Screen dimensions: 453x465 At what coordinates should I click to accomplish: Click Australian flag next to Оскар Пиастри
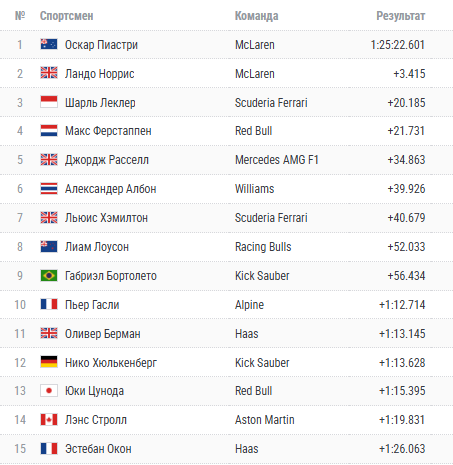tap(49, 44)
